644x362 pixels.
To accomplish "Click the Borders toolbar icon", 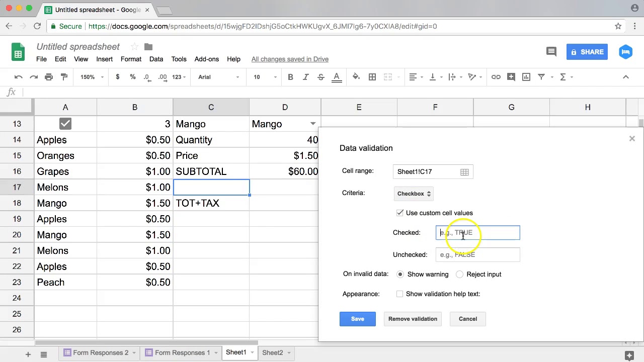I will (x=372, y=77).
